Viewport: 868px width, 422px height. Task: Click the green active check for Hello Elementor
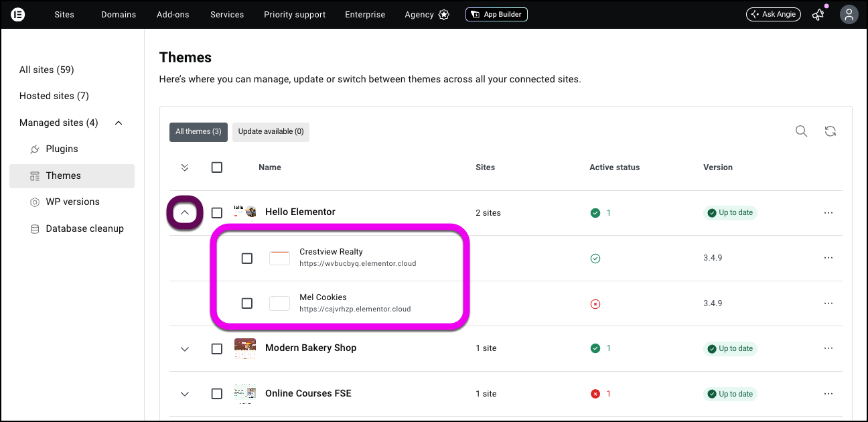coord(595,213)
